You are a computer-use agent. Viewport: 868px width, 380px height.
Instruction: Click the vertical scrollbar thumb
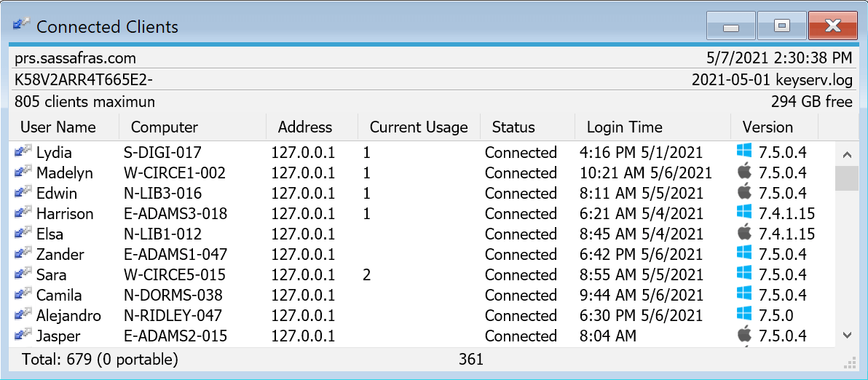[846, 178]
